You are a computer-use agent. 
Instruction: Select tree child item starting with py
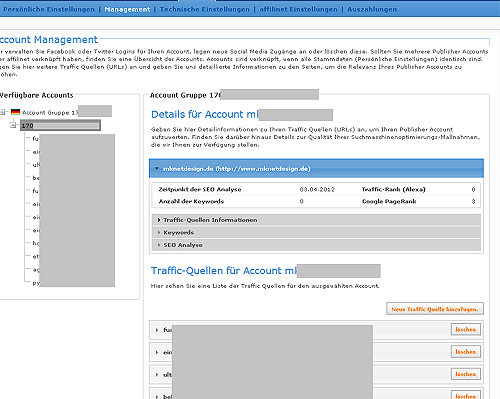click(36, 283)
